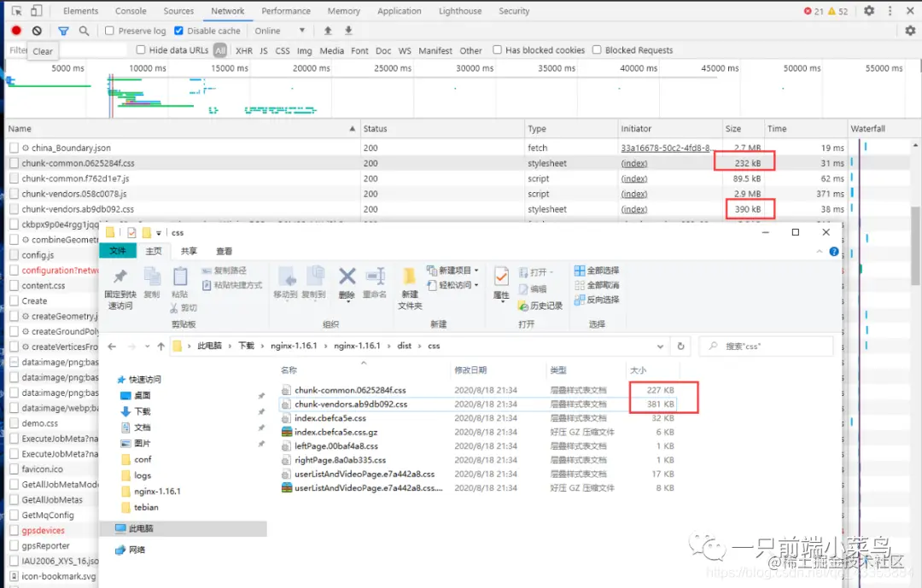Screen dimensions: 922x588
Task: Click Explorer back navigation arrow
Action: pos(113,346)
